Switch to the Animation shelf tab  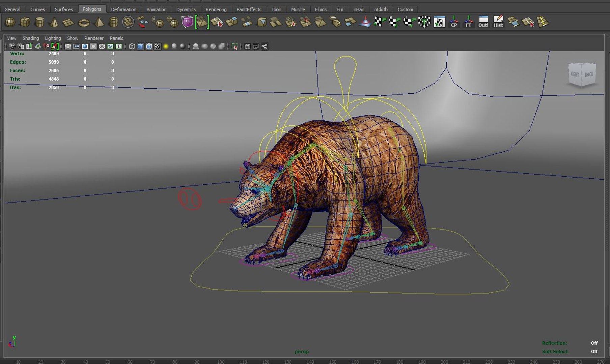click(x=156, y=9)
